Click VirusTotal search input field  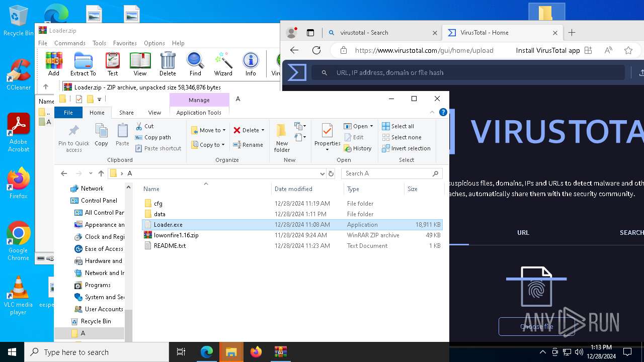468,72
